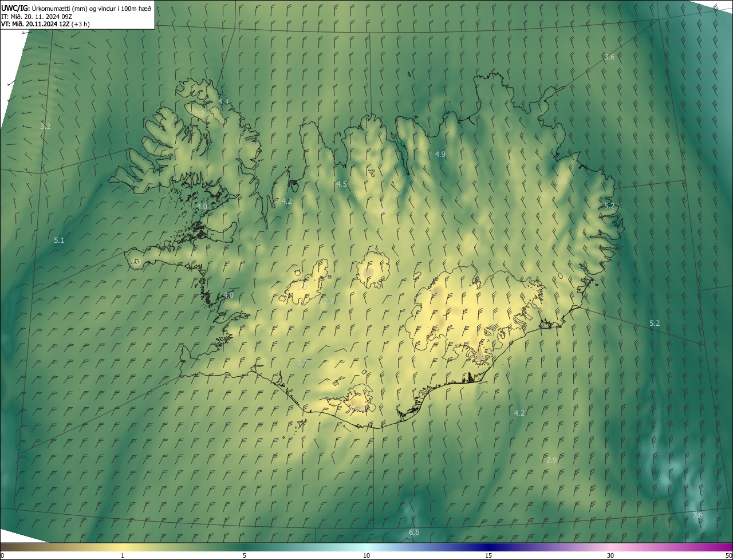Click the 3.6 value label over the northeast sea
The image size is (733, 560).
coord(609,57)
